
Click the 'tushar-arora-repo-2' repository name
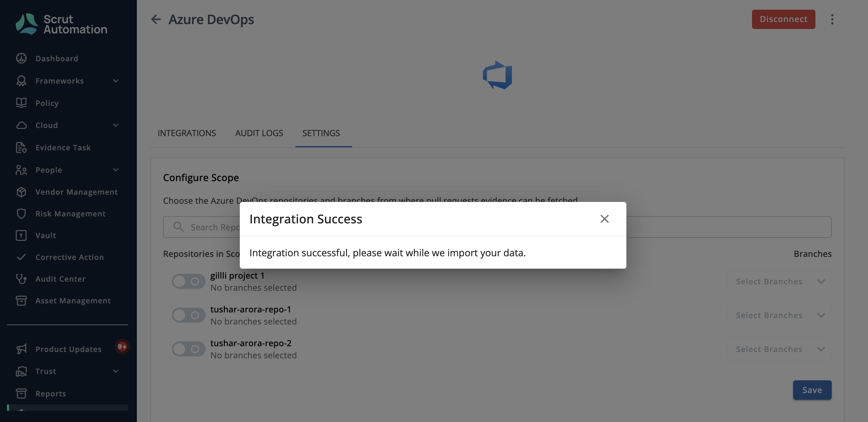[251, 343]
